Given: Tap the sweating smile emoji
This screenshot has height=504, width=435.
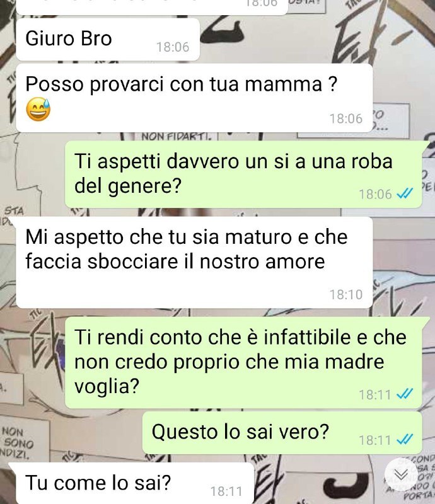Looking at the screenshot, I should pos(38,109).
